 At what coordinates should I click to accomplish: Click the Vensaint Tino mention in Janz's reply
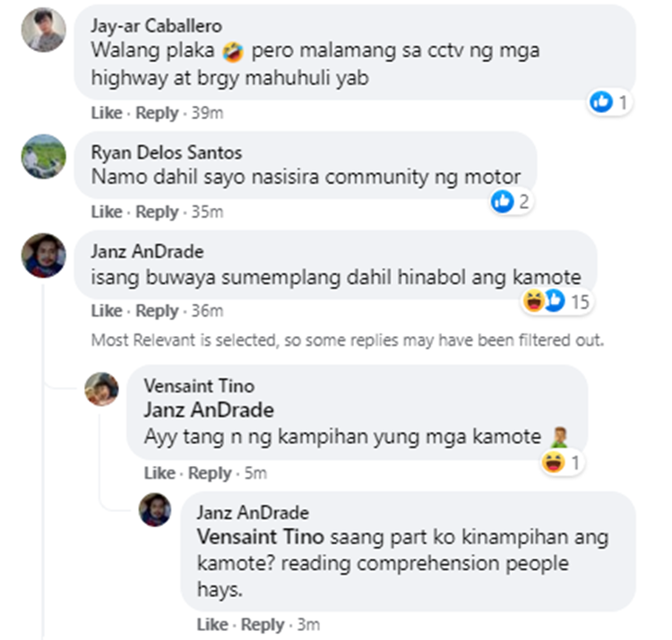[260, 537]
